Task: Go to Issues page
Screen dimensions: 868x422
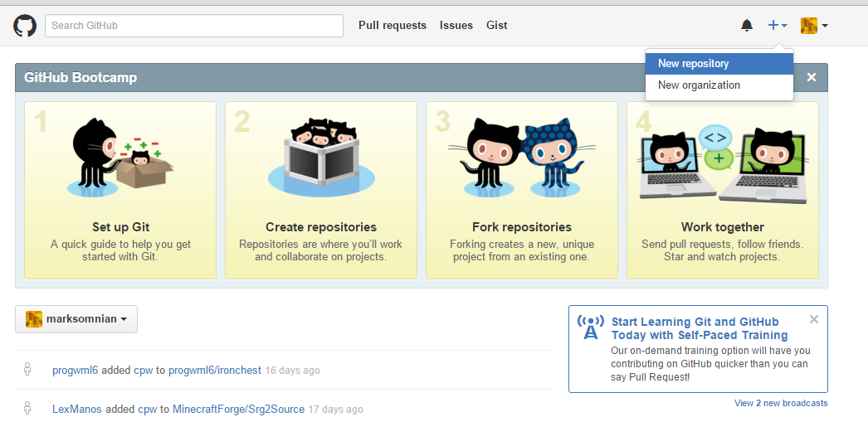Action: coord(456,26)
